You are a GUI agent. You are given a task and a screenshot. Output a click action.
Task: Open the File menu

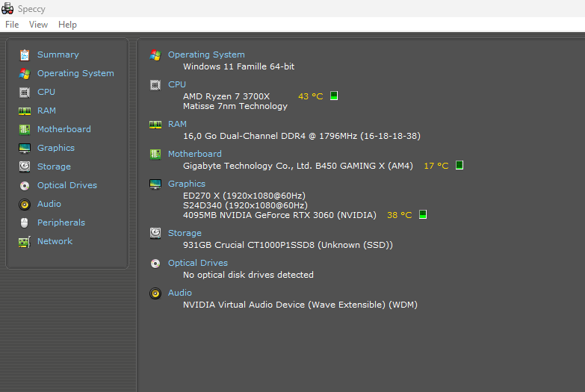click(x=12, y=25)
